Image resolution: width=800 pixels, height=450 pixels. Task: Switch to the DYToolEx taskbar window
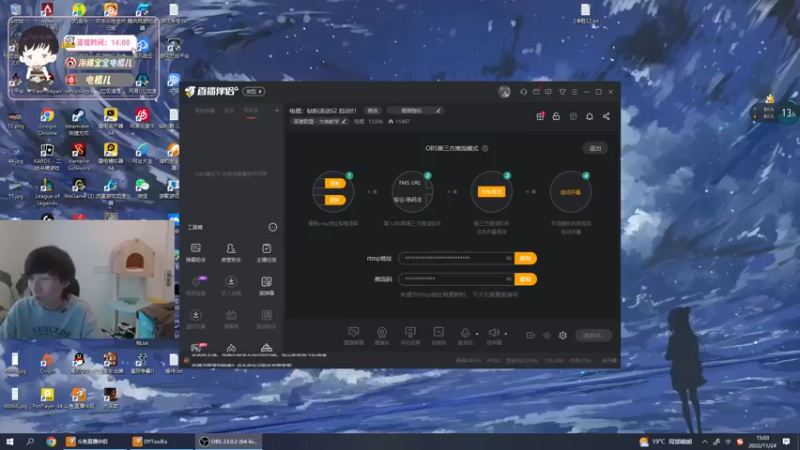(160, 441)
